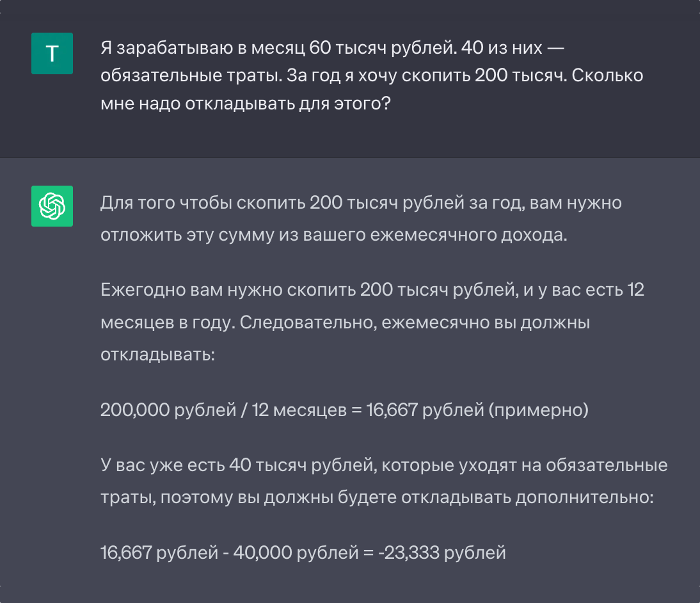Click the line 'отложить эту сумму из вашего ежемесячного дохода'
This screenshot has width=700, height=603.
point(333,235)
